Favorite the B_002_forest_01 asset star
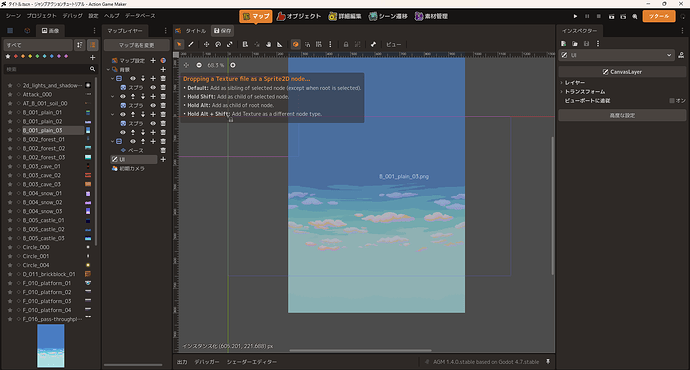This screenshot has height=370, width=690. (x=10, y=139)
